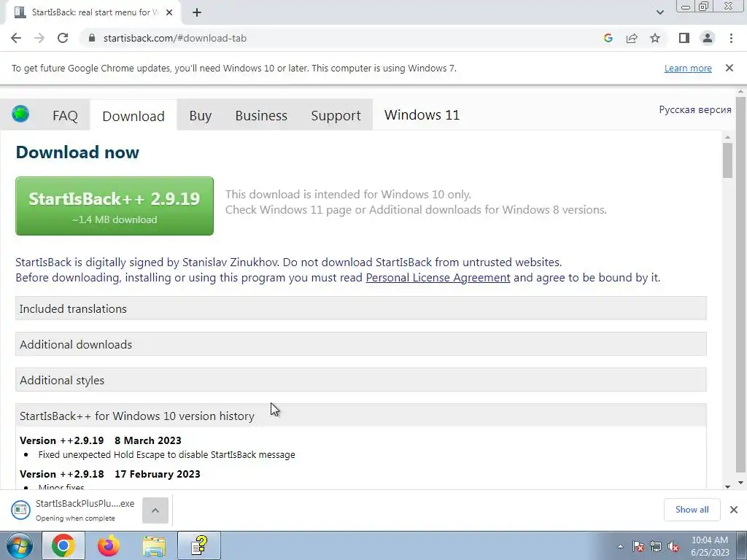Open the tab search chevron
This screenshot has width=747, height=560.
tap(659, 12)
